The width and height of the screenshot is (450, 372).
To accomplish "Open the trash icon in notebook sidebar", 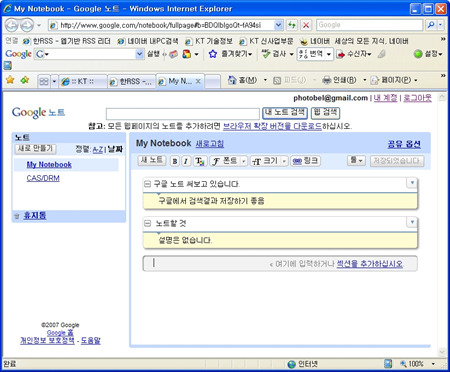I will (17, 216).
